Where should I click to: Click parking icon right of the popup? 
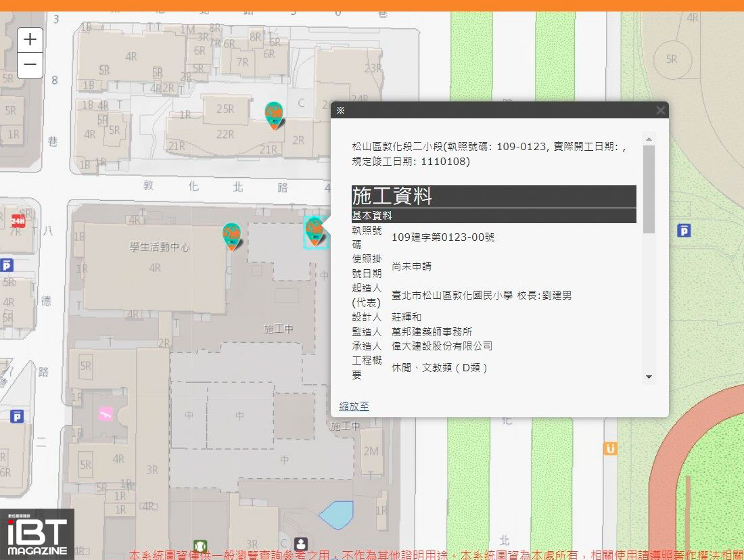tap(684, 231)
